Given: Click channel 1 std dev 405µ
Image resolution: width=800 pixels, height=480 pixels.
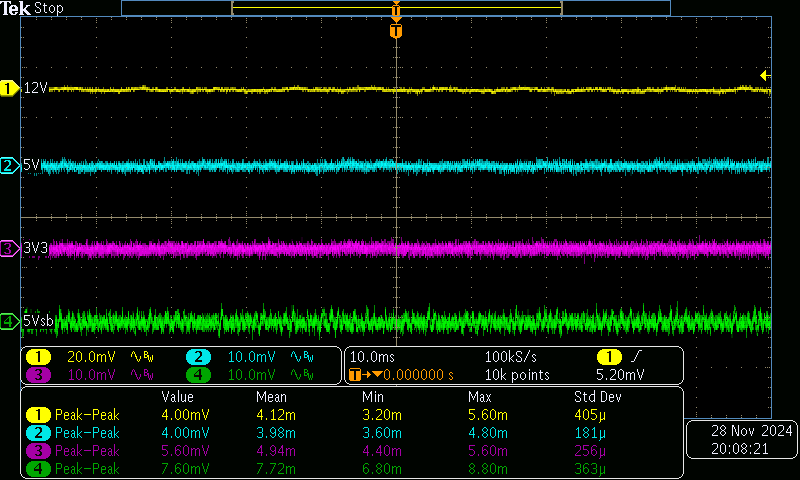Looking at the screenshot, I should point(590,415).
